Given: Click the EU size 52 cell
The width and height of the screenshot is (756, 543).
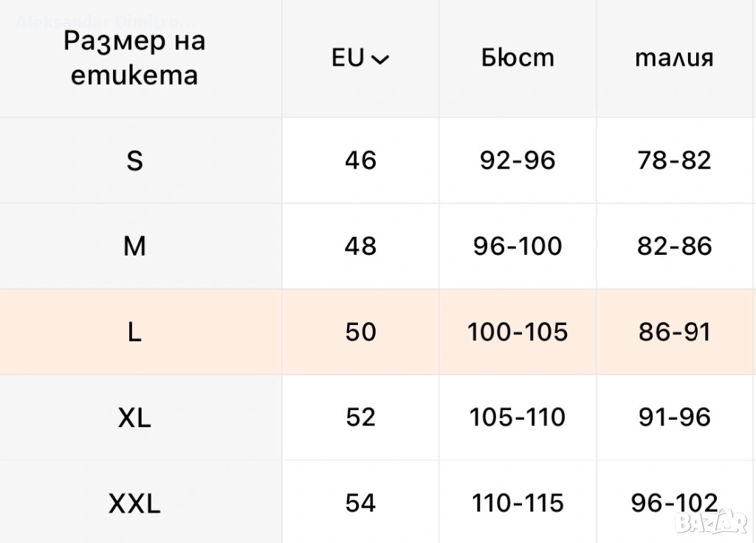Looking at the screenshot, I should click(360, 417).
